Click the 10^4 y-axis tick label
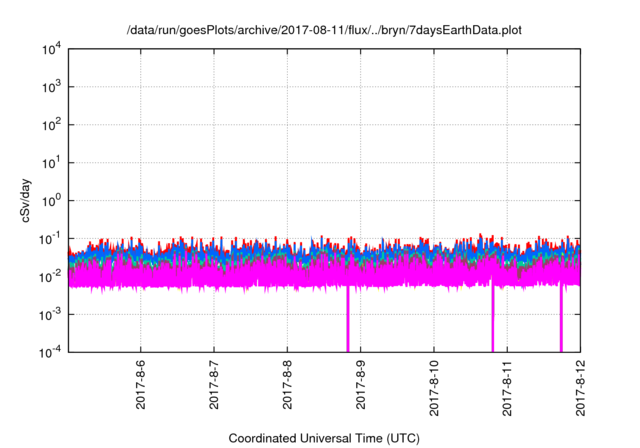 (x=51, y=49)
